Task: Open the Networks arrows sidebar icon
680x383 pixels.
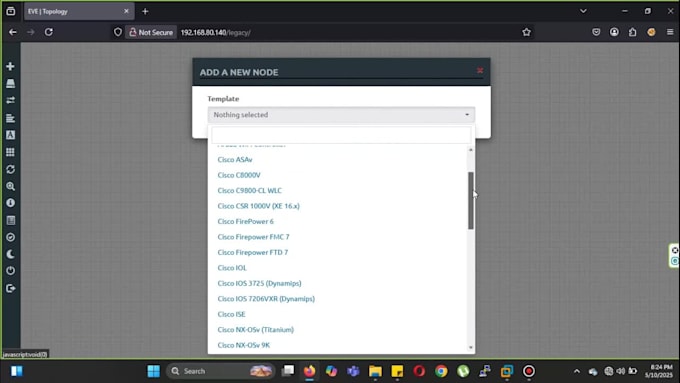Action: point(10,100)
